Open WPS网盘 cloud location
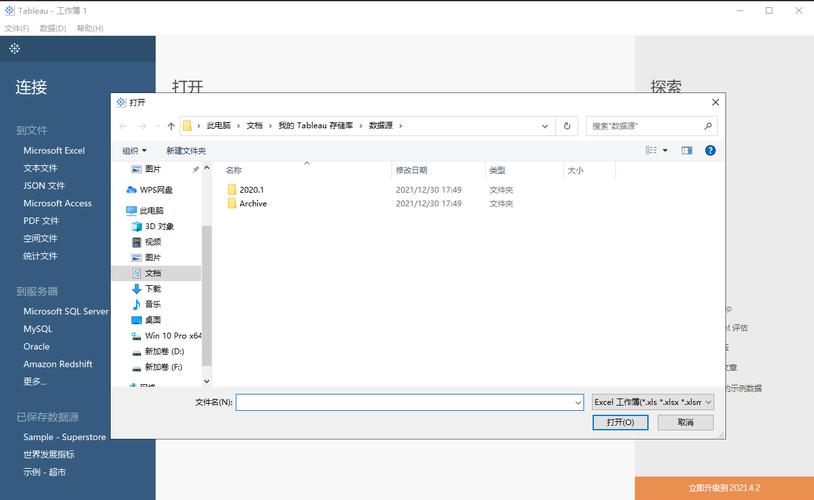 [x=150, y=190]
